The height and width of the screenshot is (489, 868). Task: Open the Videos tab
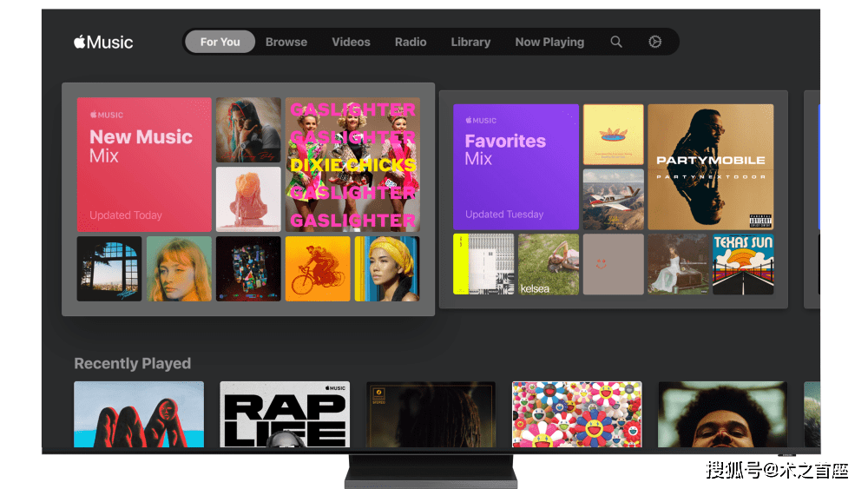click(x=351, y=42)
